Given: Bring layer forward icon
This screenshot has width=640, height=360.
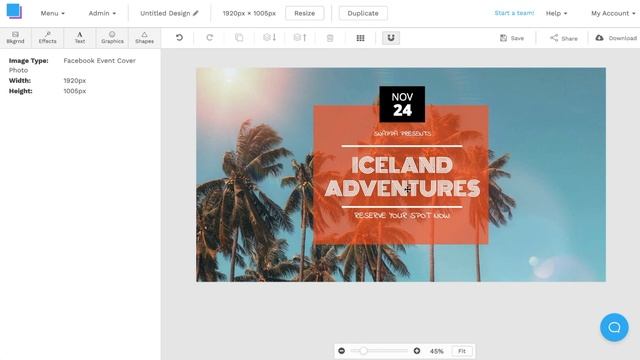Looking at the screenshot, I should (x=300, y=38).
